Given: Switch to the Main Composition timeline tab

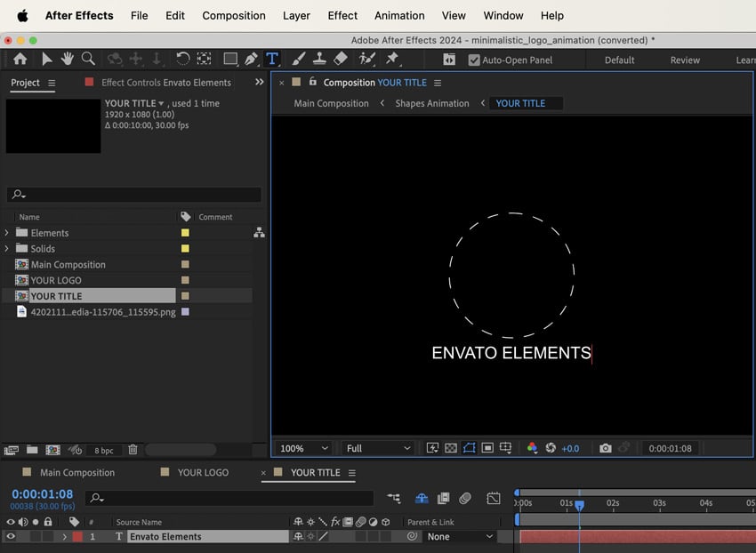Looking at the screenshot, I should 77,472.
